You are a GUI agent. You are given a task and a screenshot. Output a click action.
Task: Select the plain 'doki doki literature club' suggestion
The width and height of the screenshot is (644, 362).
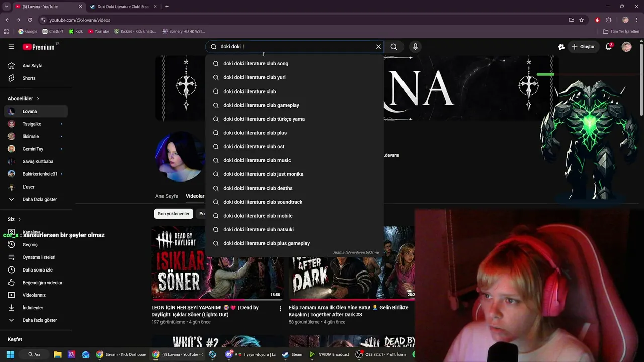294,92
